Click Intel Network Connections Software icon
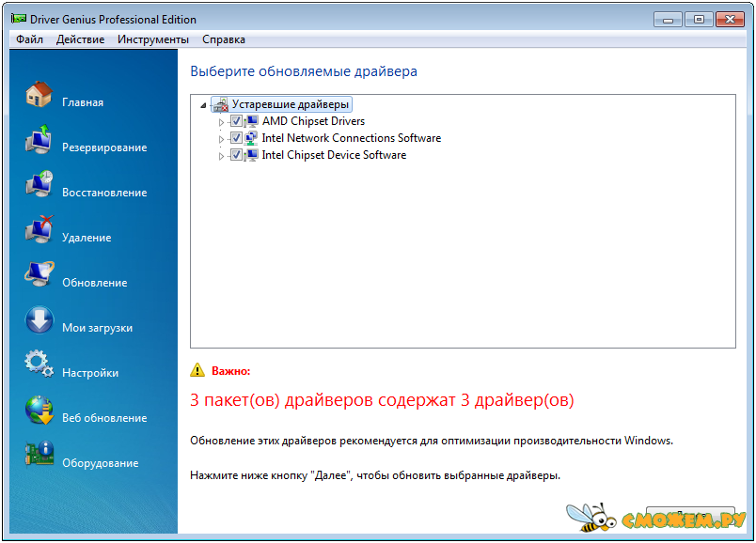The height and width of the screenshot is (543, 756). click(251, 138)
